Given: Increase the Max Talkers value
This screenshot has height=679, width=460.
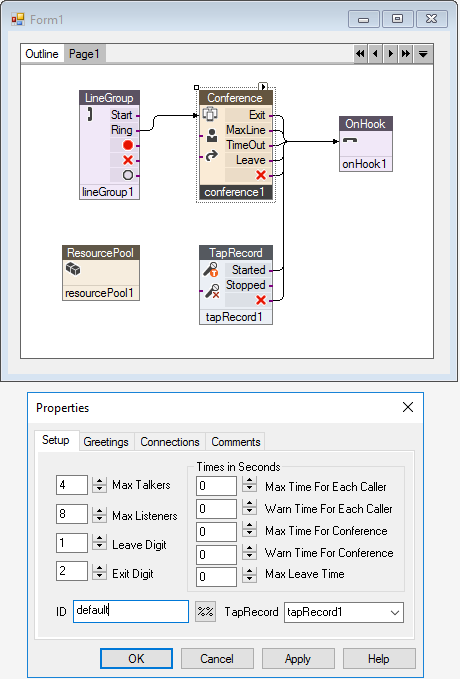Looking at the screenshot, I should pyautogui.click(x=100, y=481).
